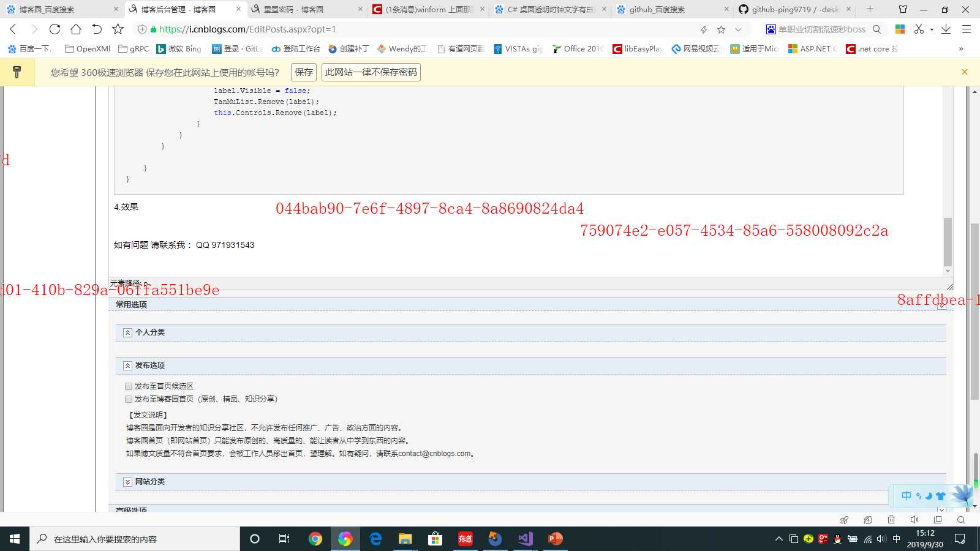
Task: Click the colorful apps grid icon
Action: pos(900,29)
